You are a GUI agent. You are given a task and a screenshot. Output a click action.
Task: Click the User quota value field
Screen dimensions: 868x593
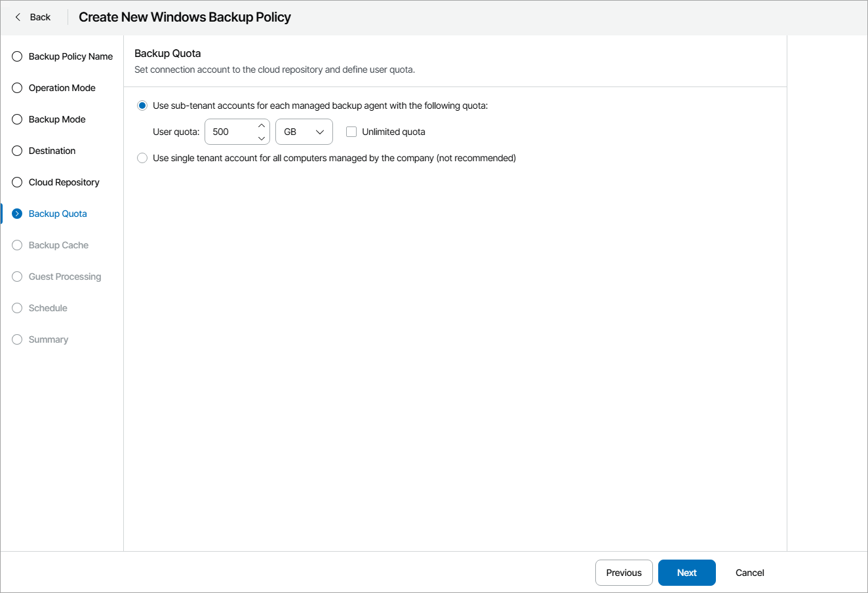click(x=229, y=132)
